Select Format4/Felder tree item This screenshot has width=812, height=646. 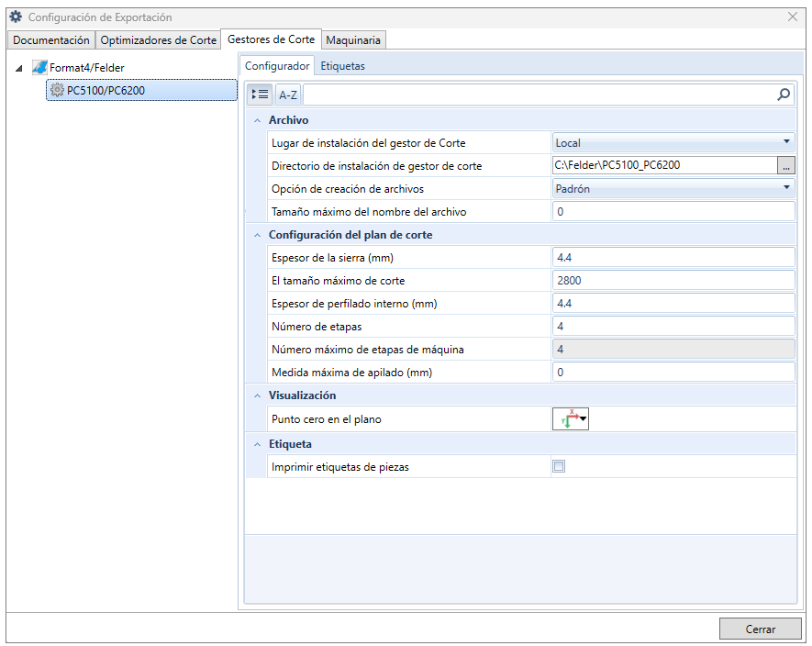pyautogui.click(x=86, y=67)
